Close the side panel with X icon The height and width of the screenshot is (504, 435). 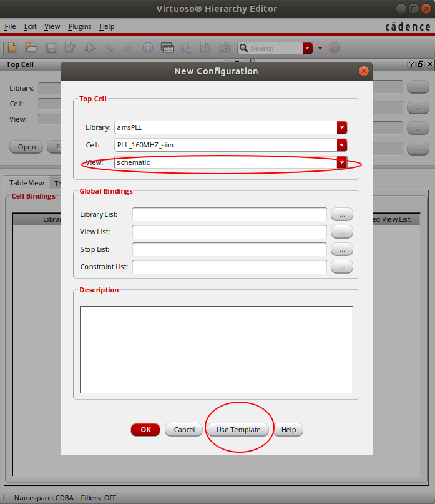(430, 64)
